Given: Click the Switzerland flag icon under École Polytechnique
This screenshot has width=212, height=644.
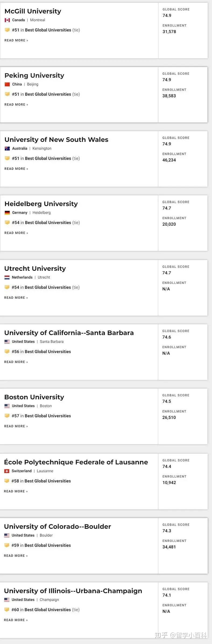Looking at the screenshot, I should pos(7,471).
